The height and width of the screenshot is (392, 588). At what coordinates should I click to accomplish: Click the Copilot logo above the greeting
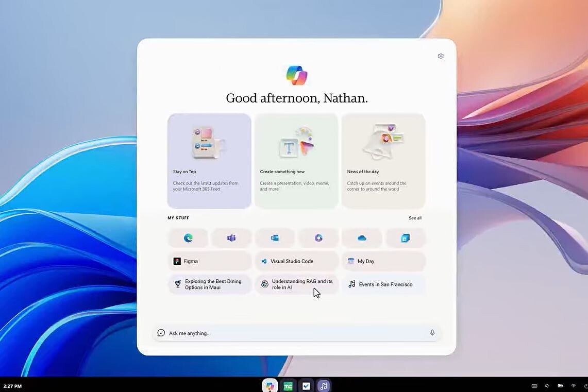pos(297,75)
